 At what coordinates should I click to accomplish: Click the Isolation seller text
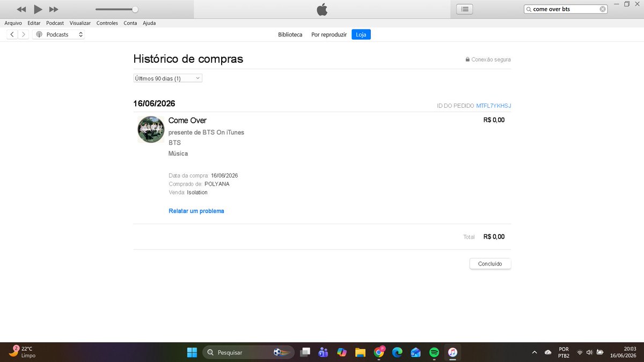click(197, 192)
